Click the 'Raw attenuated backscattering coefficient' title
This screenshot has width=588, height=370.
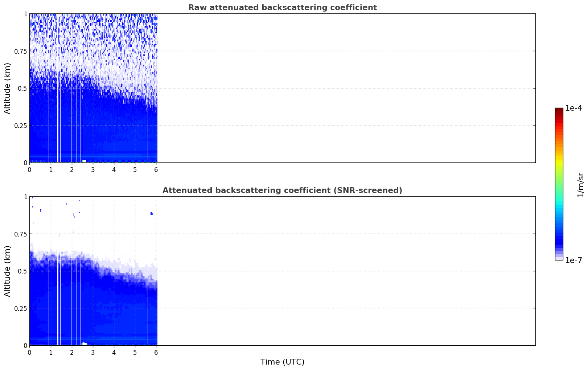282,8
